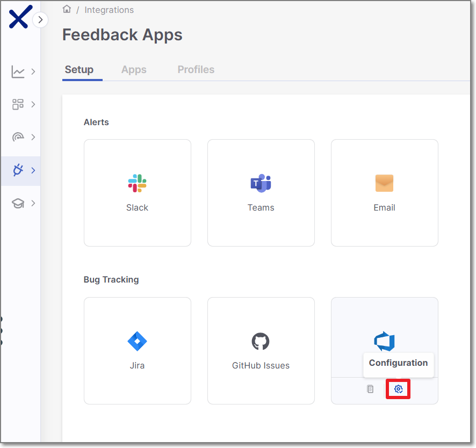The height and width of the screenshot is (448, 476).
Task: Click the blue X logo
Action: click(20, 17)
